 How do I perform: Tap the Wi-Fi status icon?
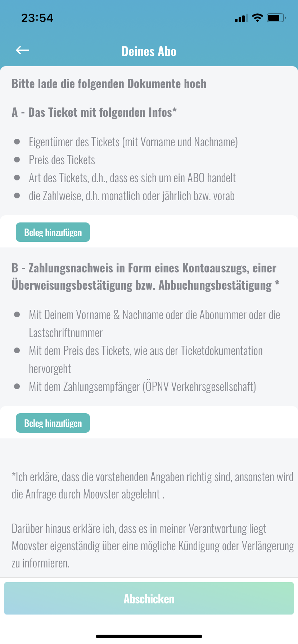click(x=257, y=18)
